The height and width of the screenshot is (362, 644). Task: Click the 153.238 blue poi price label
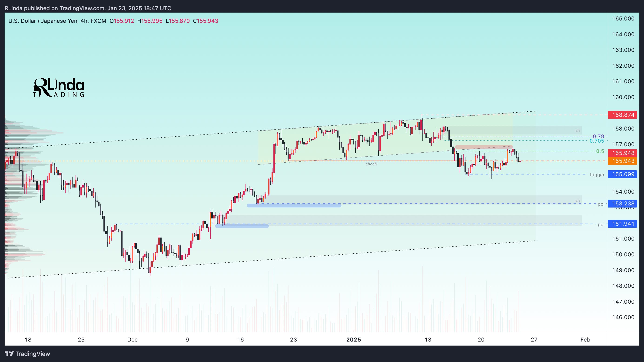[623, 203]
